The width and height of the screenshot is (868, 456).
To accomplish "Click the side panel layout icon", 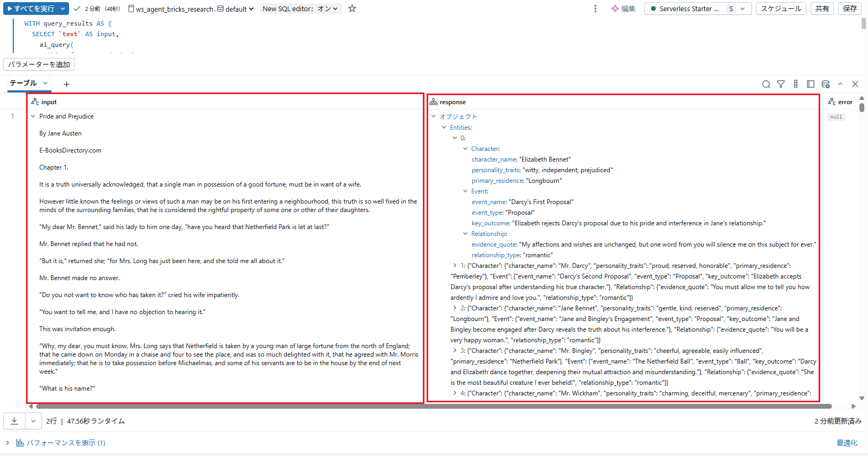I will 811,84.
